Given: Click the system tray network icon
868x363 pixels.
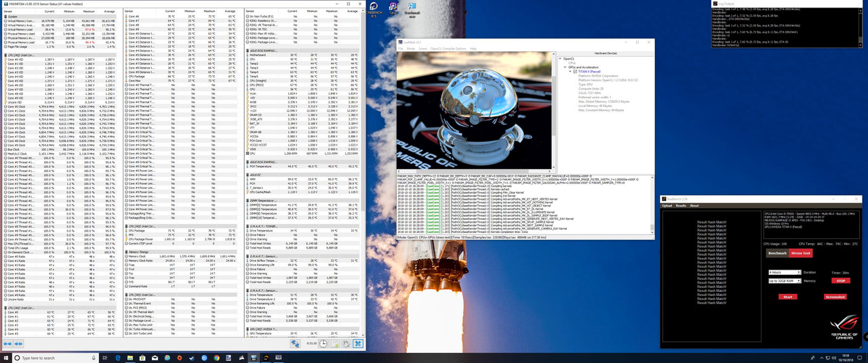Looking at the screenshot, I should click(x=828, y=358).
